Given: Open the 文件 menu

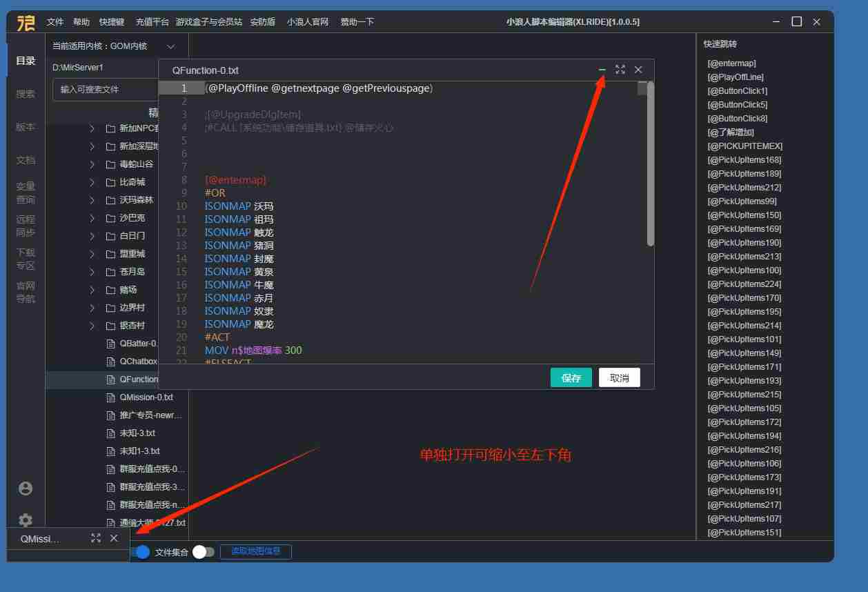Looking at the screenshot, I should click(x=55, y=22).
